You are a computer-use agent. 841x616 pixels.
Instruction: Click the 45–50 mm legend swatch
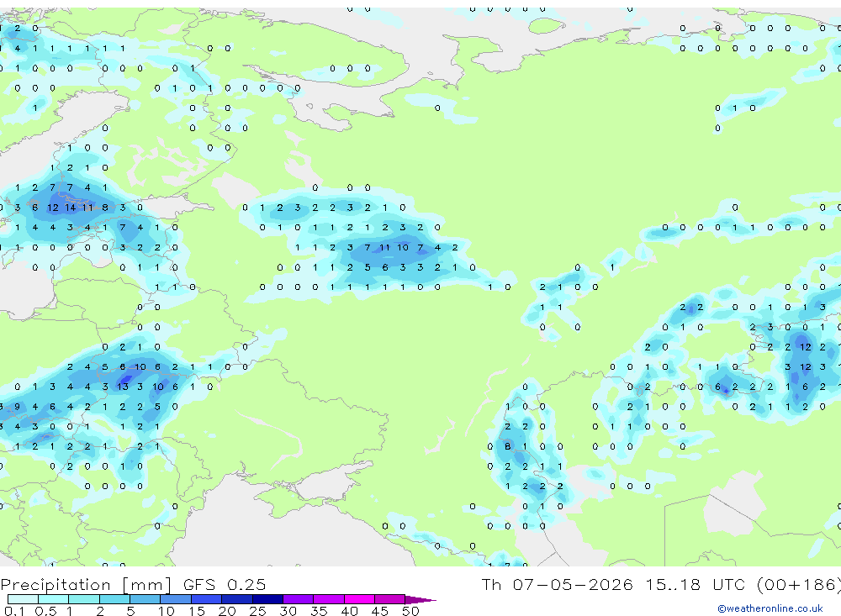390,599
